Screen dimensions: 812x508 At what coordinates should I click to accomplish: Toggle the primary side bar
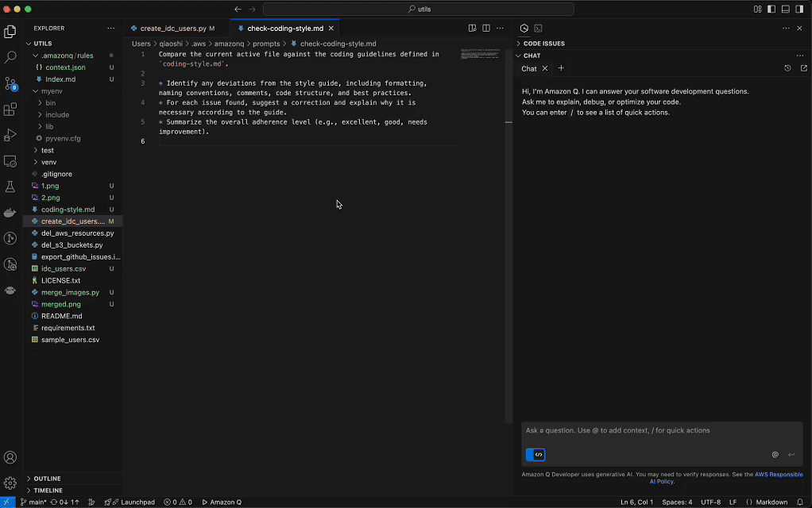pos(771,10)
